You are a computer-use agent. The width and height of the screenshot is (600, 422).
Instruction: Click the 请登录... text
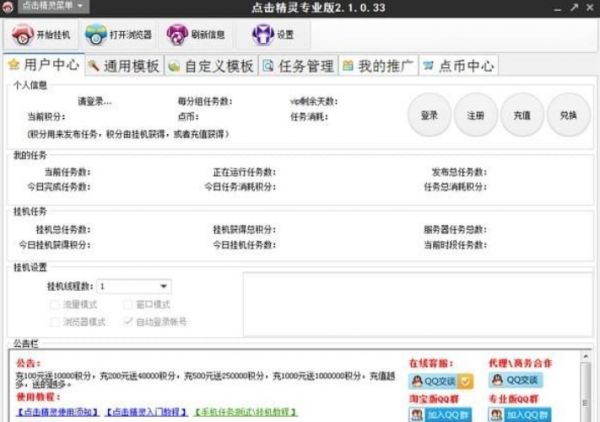click(95, 101)
